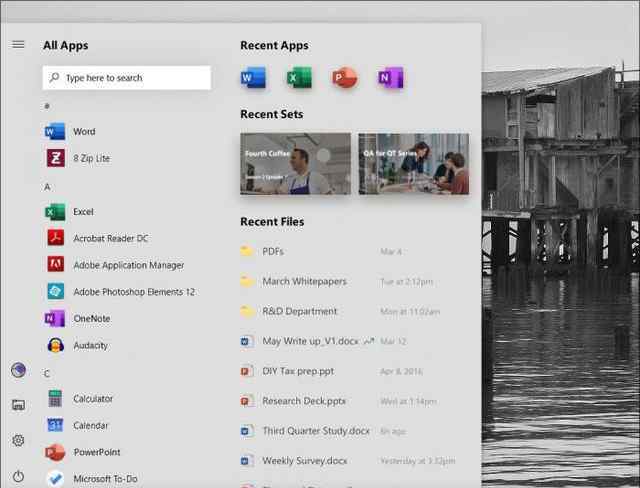Open the Pictures icon in left rail
The width and height of the screenshot is (640, 488).
(x=18, y=405)
